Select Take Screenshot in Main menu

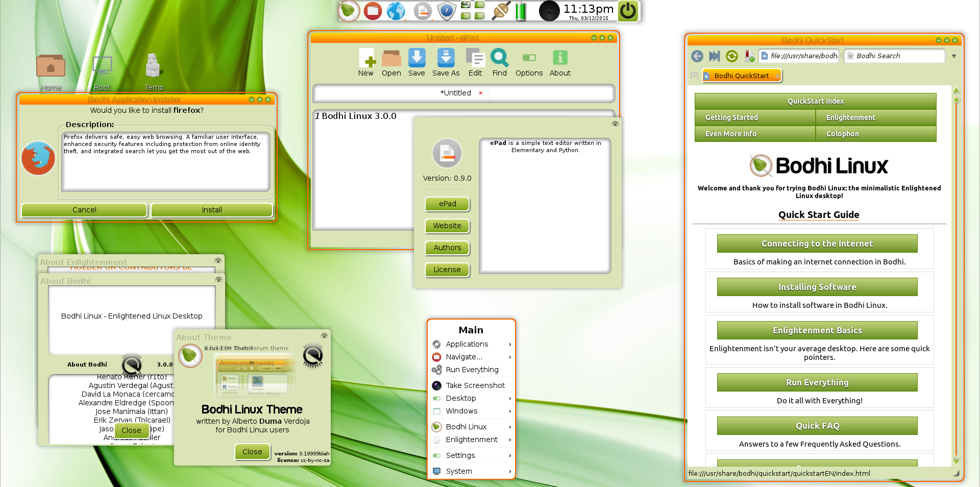tap(471, 385)
